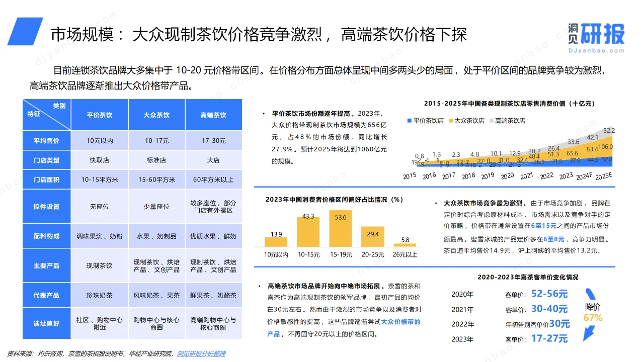The image size is (644, 362).
Task: Select the 代表产品 row label
Action: [47, 295]
